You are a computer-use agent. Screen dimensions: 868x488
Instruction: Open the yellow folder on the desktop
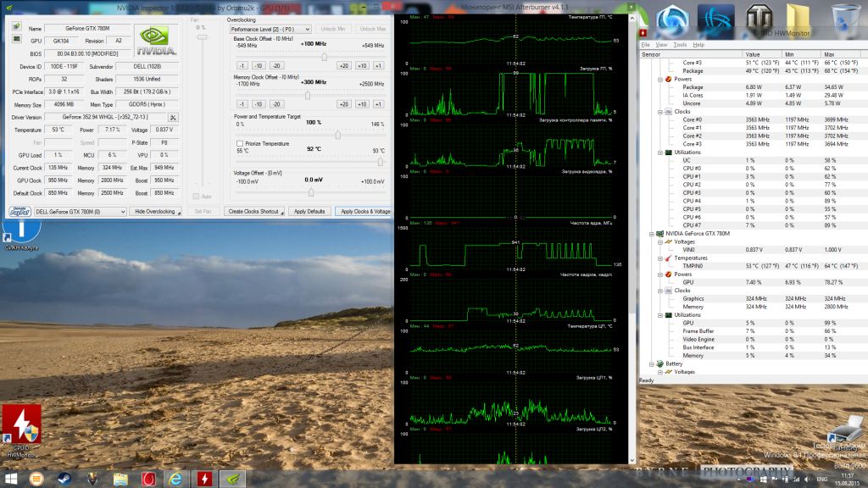[x=798, y=20]
